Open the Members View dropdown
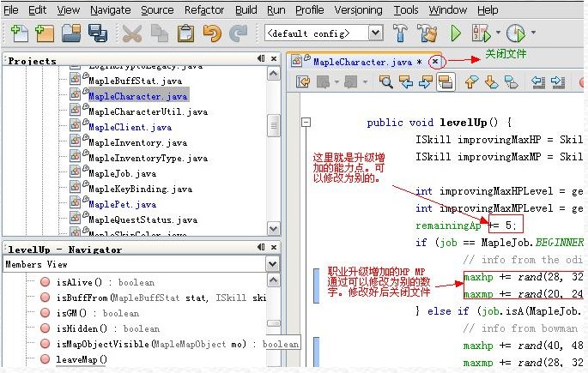This screenshot has width=588, height=373. tap(273, 264)
